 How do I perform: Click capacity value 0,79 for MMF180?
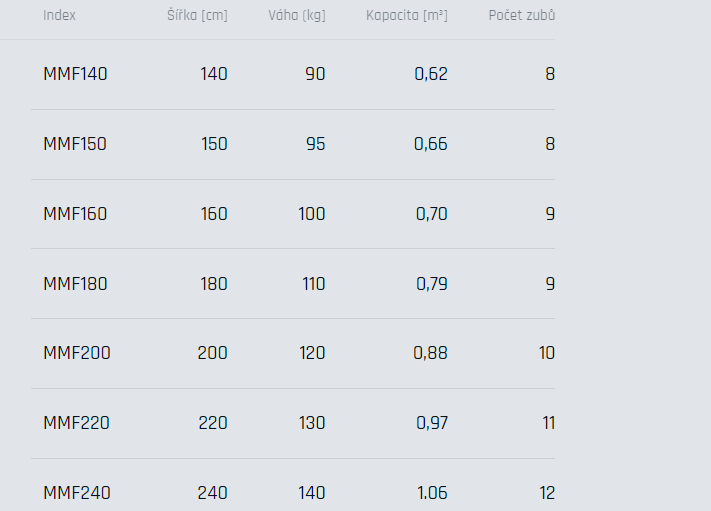tap(432, 284)
